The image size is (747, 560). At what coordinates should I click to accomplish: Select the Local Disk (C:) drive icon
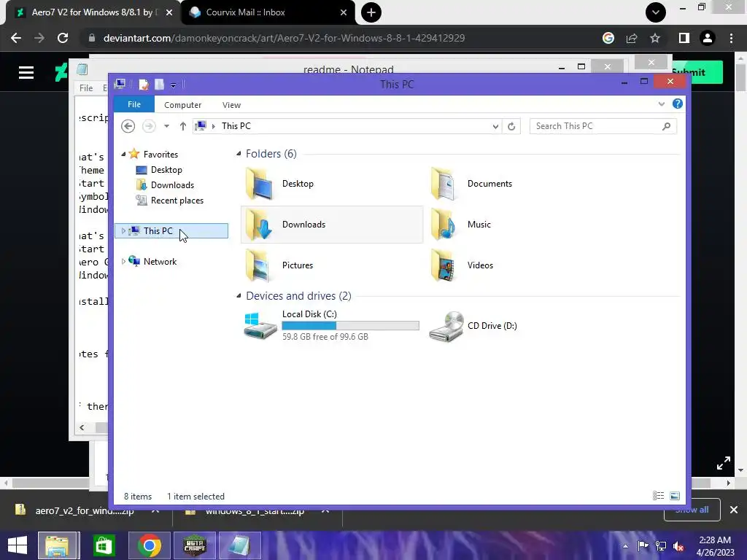(260, 326)
